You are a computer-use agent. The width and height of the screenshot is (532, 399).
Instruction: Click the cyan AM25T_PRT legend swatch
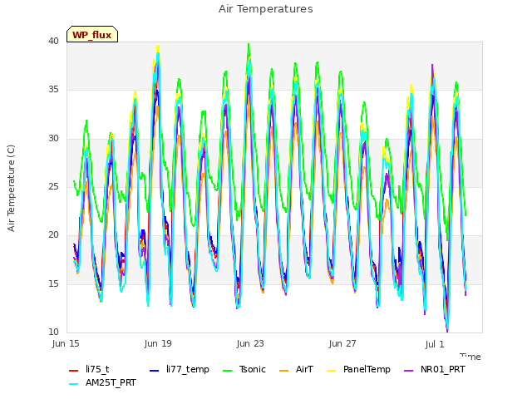[x=74, y=384]
